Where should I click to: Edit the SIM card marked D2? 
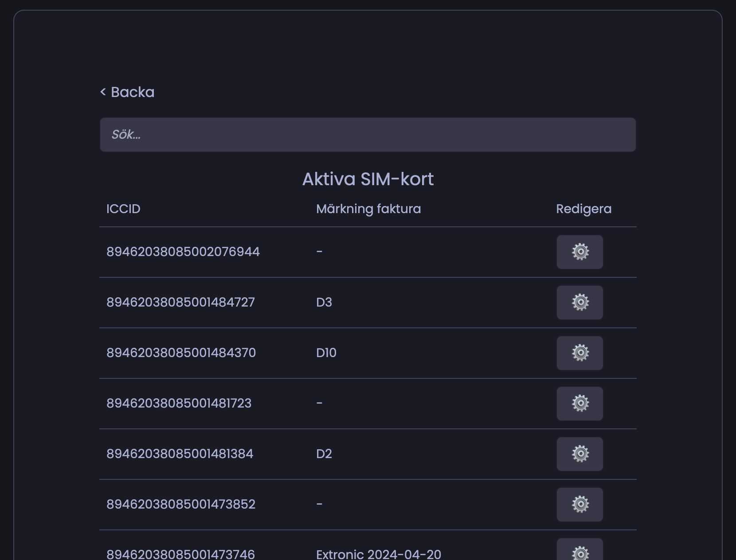click(579, 454)
